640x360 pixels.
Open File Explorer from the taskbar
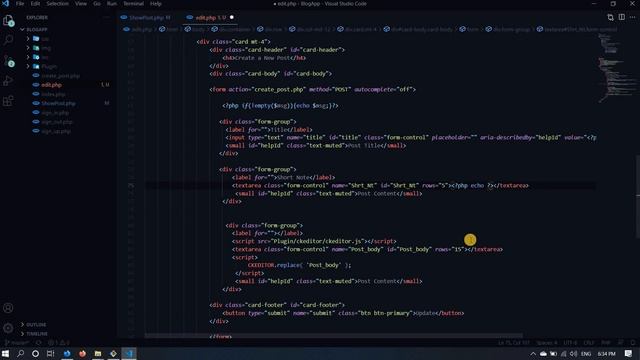(x=98, y=353)
